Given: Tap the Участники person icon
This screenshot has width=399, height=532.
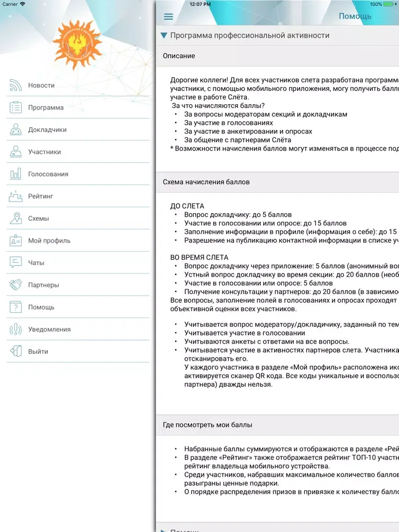Looking at the screenshot, I should pyautogui.click(x=15, y=152).
